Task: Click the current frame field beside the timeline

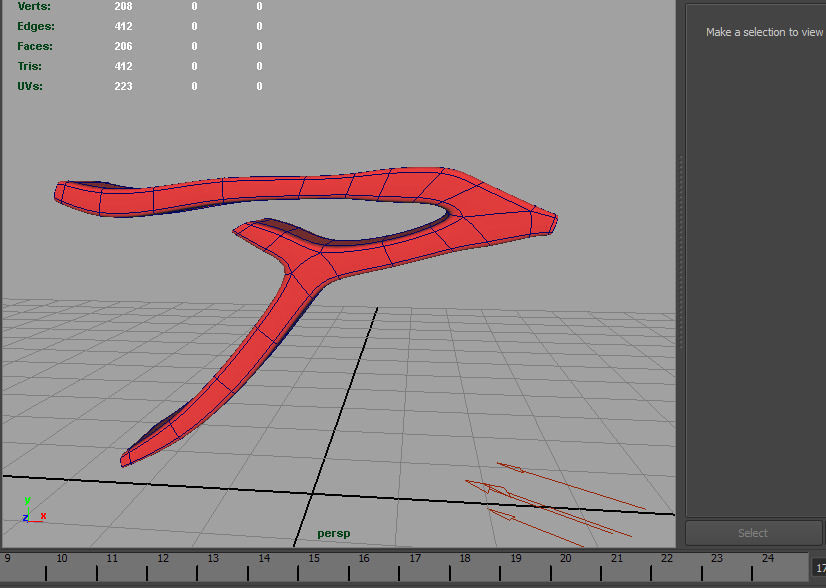Action: click(819, 568)
